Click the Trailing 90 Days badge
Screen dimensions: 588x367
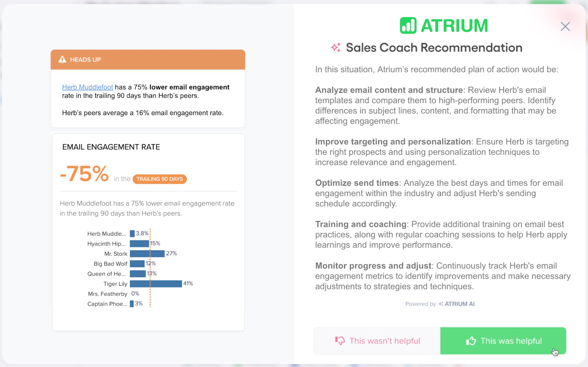point(160,179)
